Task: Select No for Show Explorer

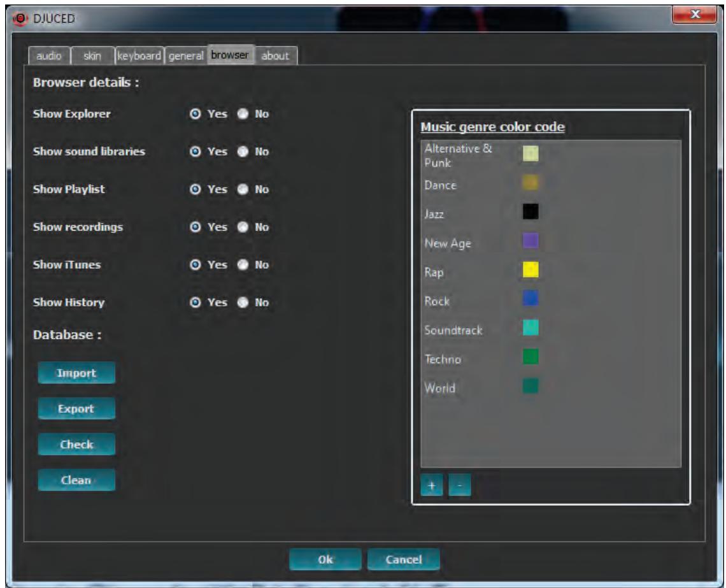Action: (243, 114)
